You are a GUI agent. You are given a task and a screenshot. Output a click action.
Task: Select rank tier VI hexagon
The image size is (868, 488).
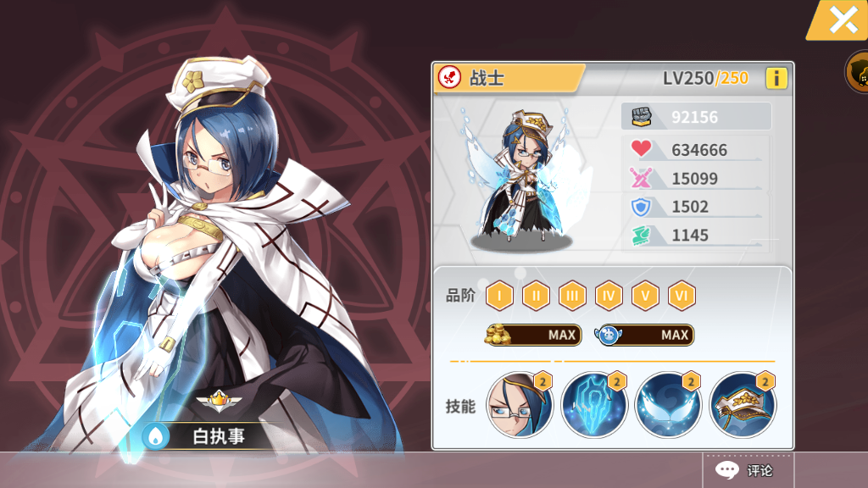tap(682, 296)
